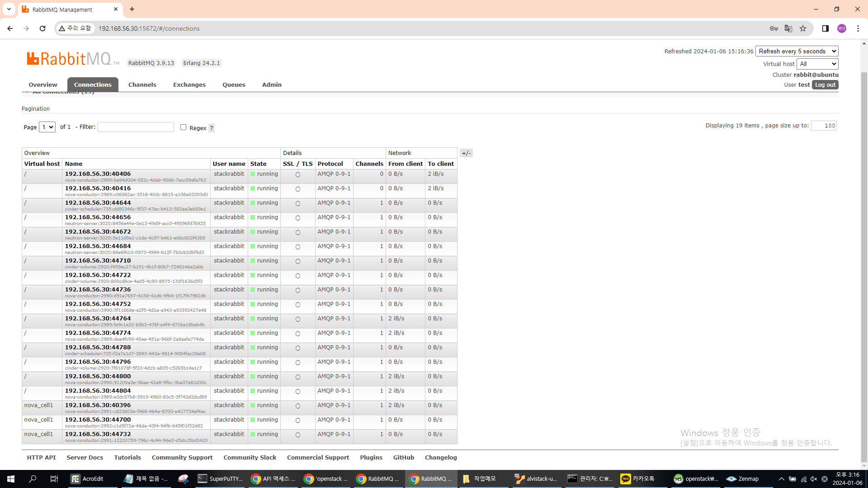The width and height of the screenshot is (868, 488).
Task: Expand the Virtual host selector
Action: pyautogui.click(x=817, y=64)
